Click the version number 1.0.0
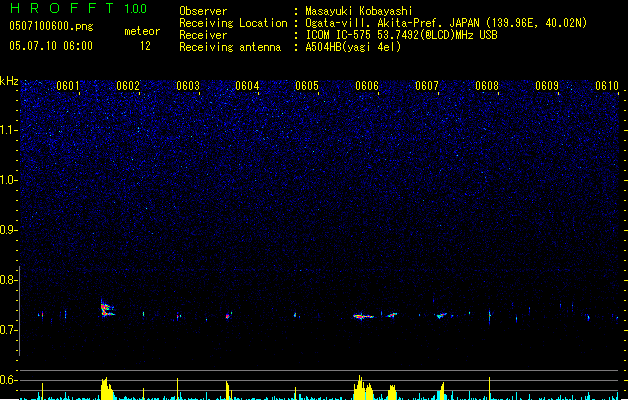Viewport: 629px width, 400px height. pos(135,9)
